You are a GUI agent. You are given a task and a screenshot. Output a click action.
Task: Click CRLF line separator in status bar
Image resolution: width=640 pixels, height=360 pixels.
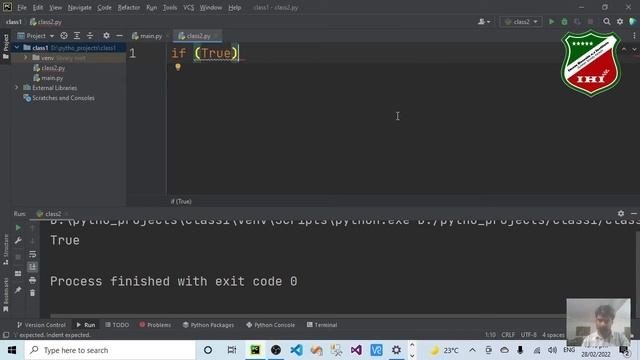508,335
